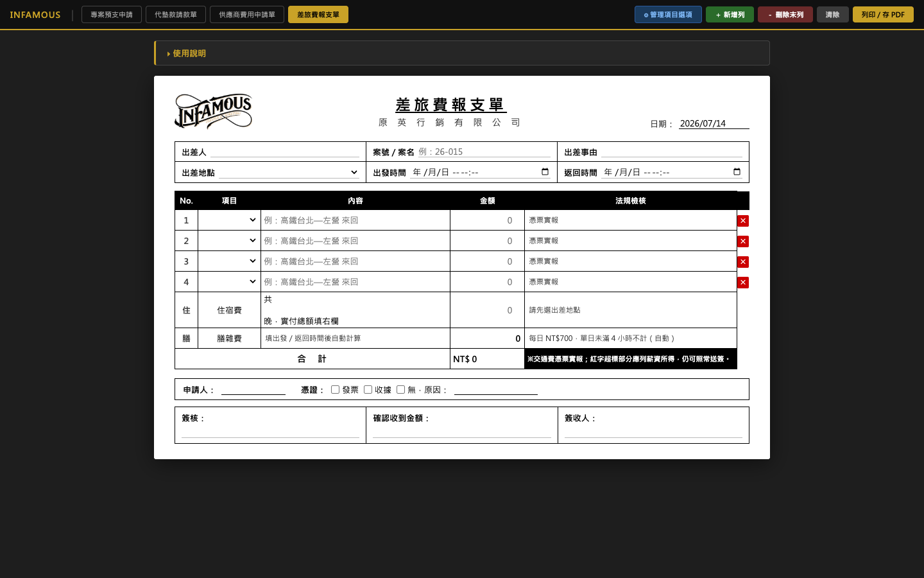Delete row 4 with red X
Viewport: 924px width, 578px height.
pyautogui.click(x=743, y=283)
